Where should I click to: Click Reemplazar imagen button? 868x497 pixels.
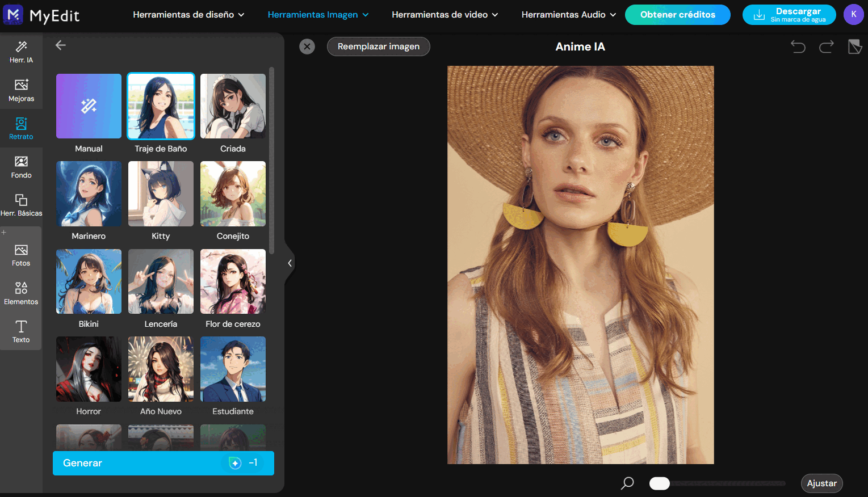click(379, 47)
